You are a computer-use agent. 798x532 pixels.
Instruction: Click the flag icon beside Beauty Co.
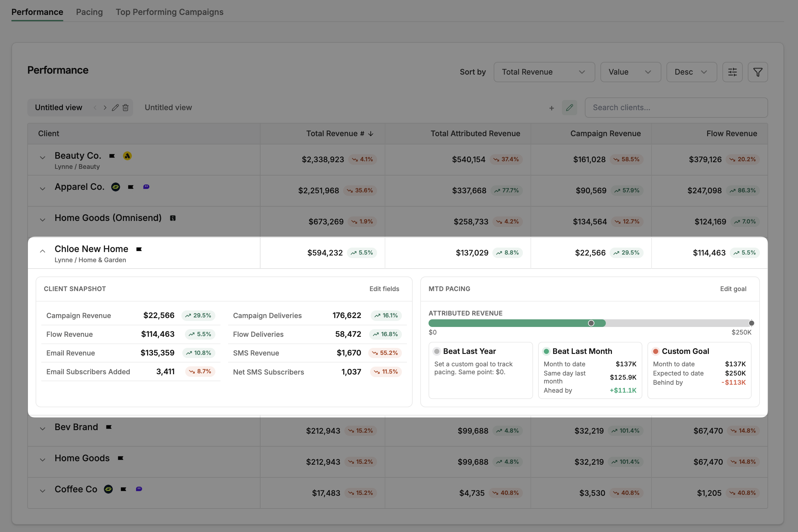[112, 156]
